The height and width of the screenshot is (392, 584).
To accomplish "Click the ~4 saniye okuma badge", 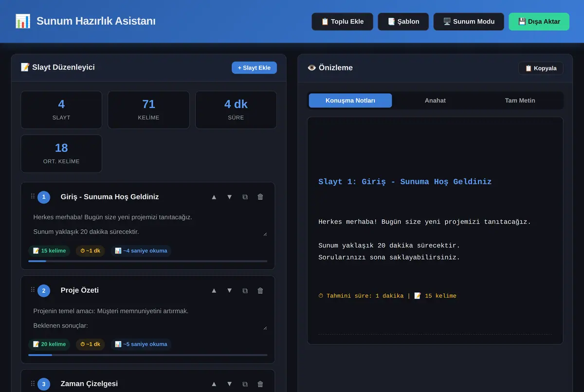I will coord(141,251).
